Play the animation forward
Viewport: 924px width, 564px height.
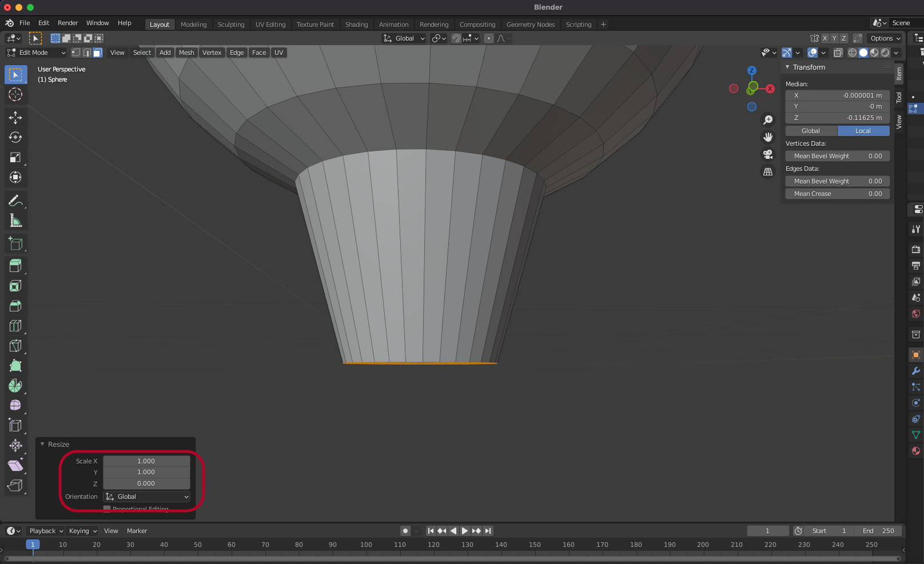pyautogui.click(x=465, y=531)
